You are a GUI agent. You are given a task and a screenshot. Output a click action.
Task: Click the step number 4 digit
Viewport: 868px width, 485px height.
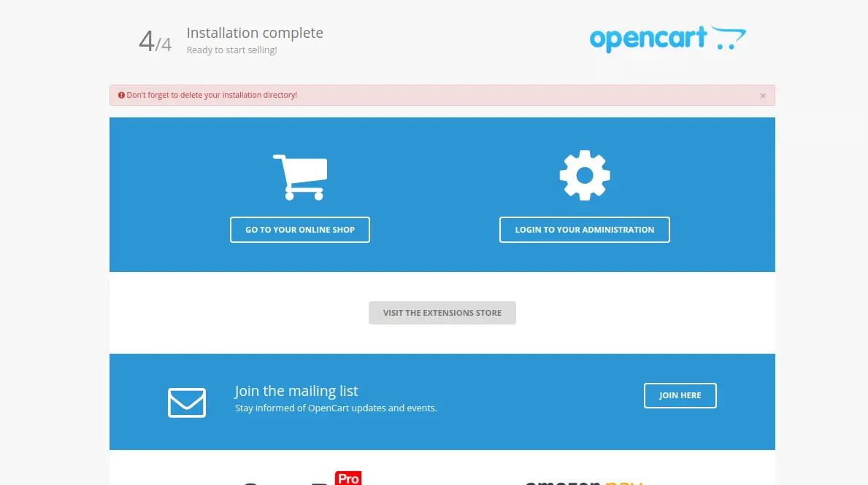pos(146,41)
